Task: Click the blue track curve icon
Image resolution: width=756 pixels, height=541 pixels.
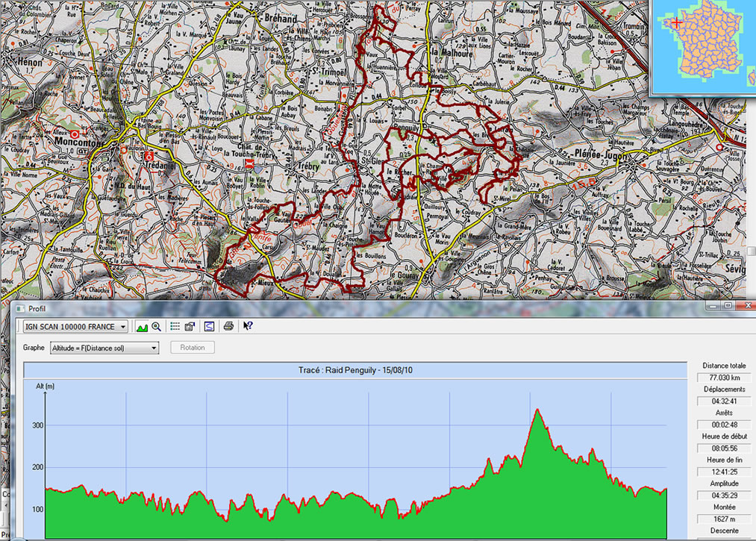Action: click(210, 326)
